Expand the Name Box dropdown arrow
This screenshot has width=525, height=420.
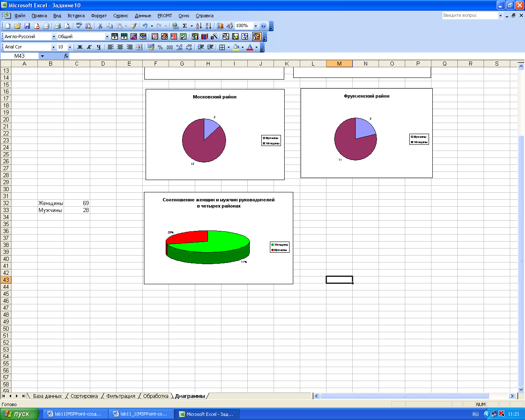coord(42,56)
